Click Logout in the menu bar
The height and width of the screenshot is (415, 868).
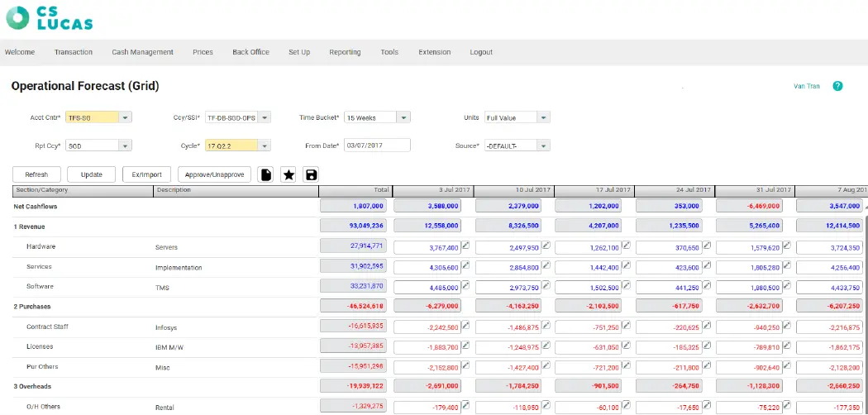point(481,52)
